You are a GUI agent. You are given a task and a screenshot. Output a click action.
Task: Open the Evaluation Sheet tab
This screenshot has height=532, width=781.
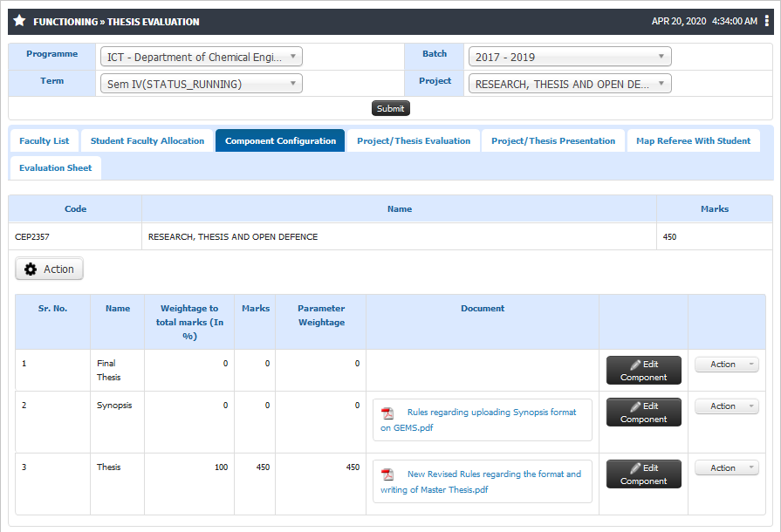(55, 167)
